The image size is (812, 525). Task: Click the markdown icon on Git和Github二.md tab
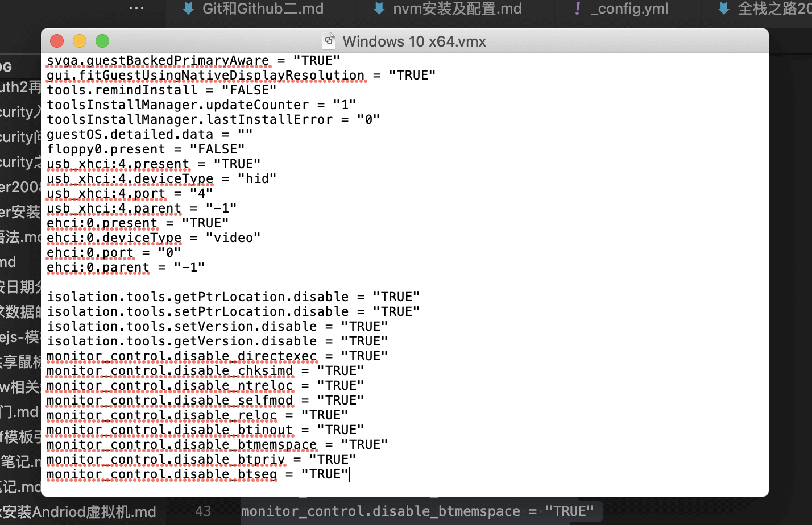[x=188, y=9]
